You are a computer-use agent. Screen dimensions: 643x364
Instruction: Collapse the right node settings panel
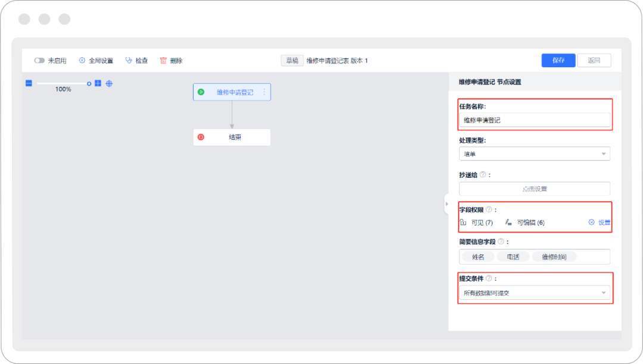coord(447,203)
